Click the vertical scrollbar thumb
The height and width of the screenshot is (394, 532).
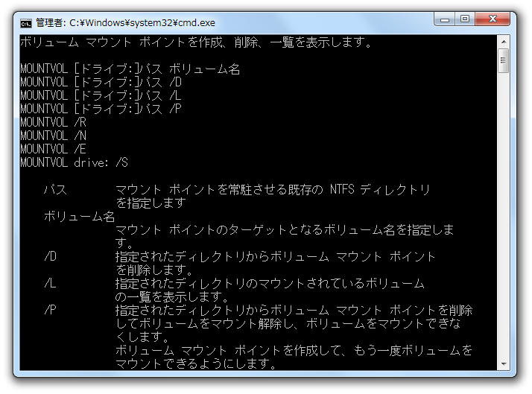coord(504,60)
